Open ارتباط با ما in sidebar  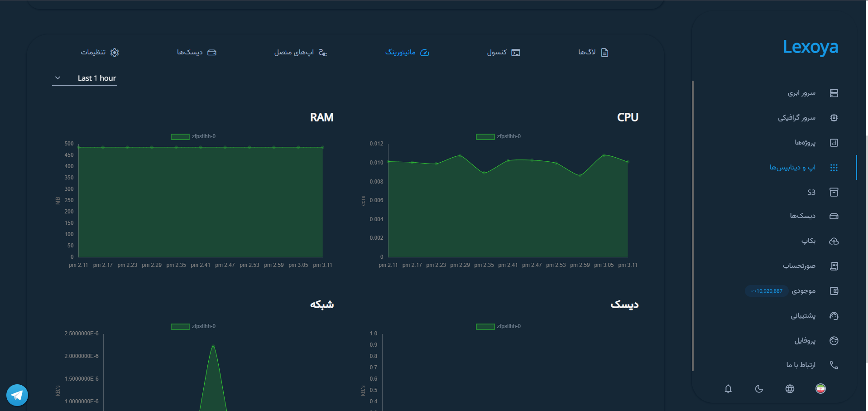[x=801, y=365]
